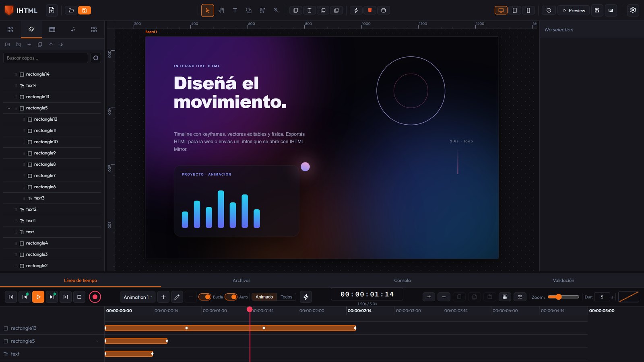Go to previous keyframe
Viewport: 644px width, 362px height.
25,297
